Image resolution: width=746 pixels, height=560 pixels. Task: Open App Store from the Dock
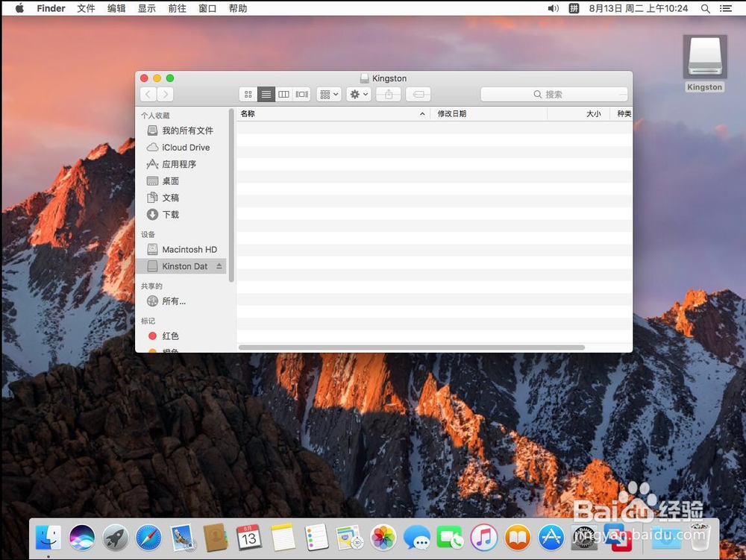551,538
